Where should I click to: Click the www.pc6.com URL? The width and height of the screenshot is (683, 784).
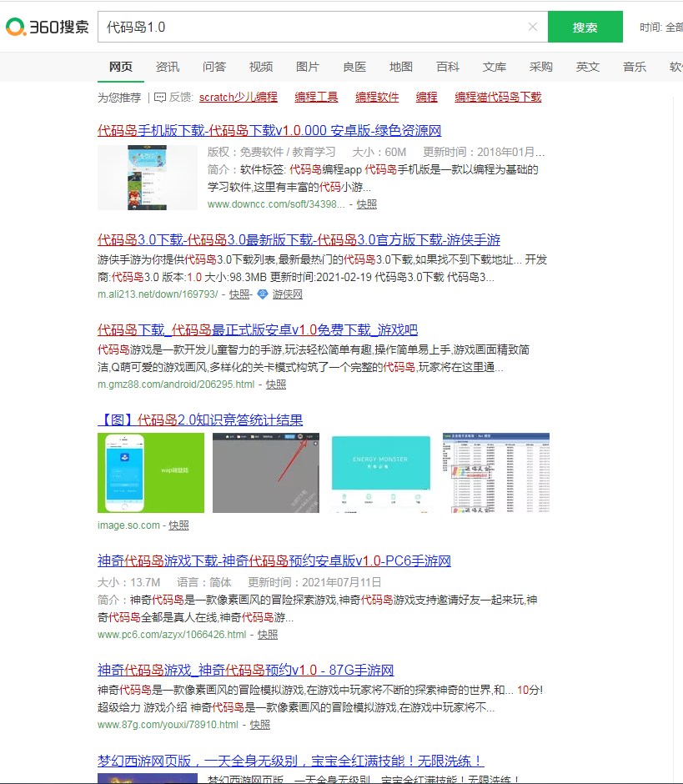point(172,635)
